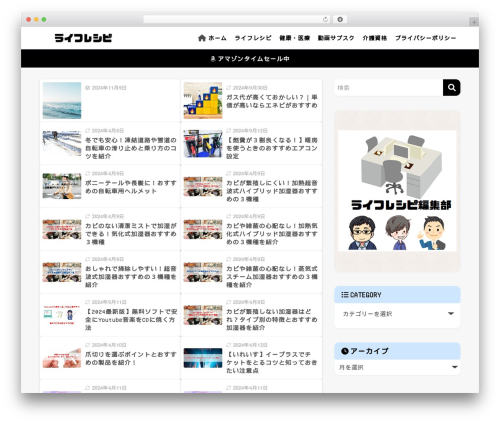
Task: Click the date 2024年11月9日
Action: (109, 88)
